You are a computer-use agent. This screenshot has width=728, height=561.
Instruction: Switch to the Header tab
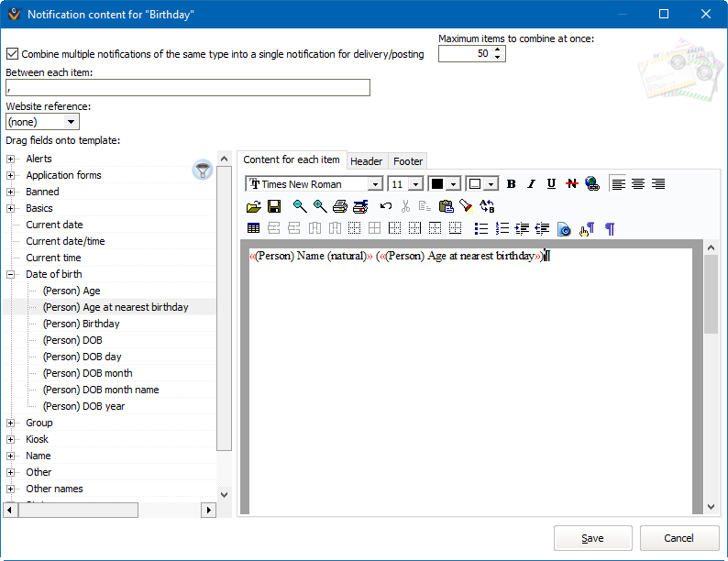click(x=366, y=161)
